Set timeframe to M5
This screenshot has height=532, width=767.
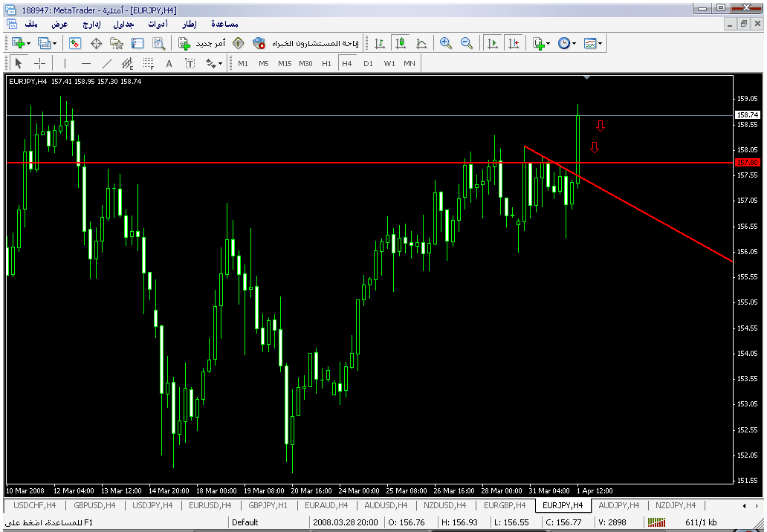coord(264,64)
